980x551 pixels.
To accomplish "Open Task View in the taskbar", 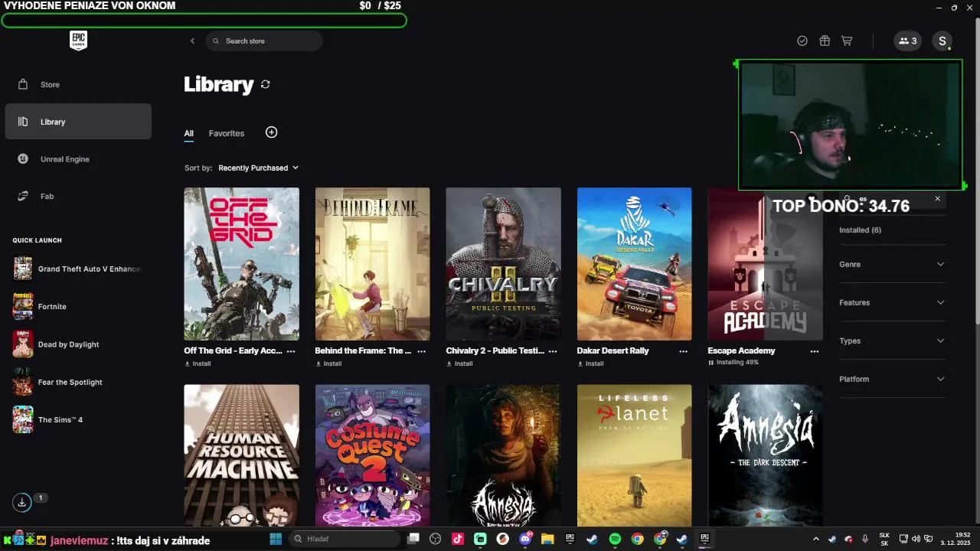I will click(413, 539).
